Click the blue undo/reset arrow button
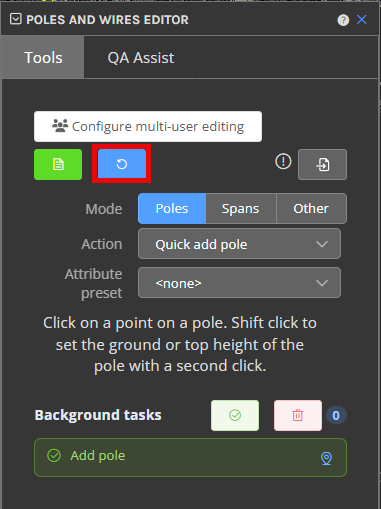381x509 pixels. [122, 164]
